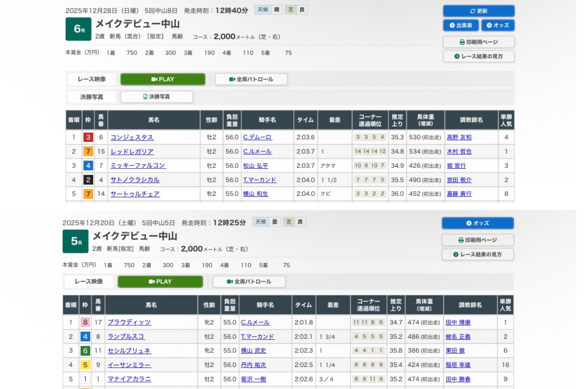Click 印刷用ページ print button for 5R

pyautogui.click(x=477, y=240)
